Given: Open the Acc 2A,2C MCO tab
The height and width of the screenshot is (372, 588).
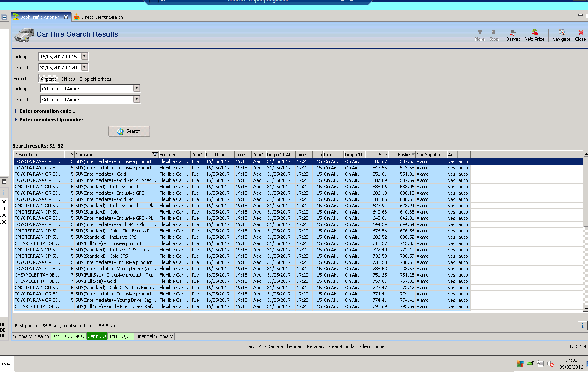Looking at the screenshot, I should click(x=68, y=336).
